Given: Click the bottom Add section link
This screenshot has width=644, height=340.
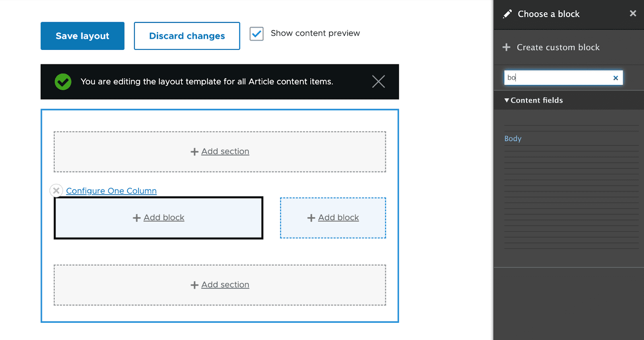Looking at the screenshot, I should click(225, 284).
